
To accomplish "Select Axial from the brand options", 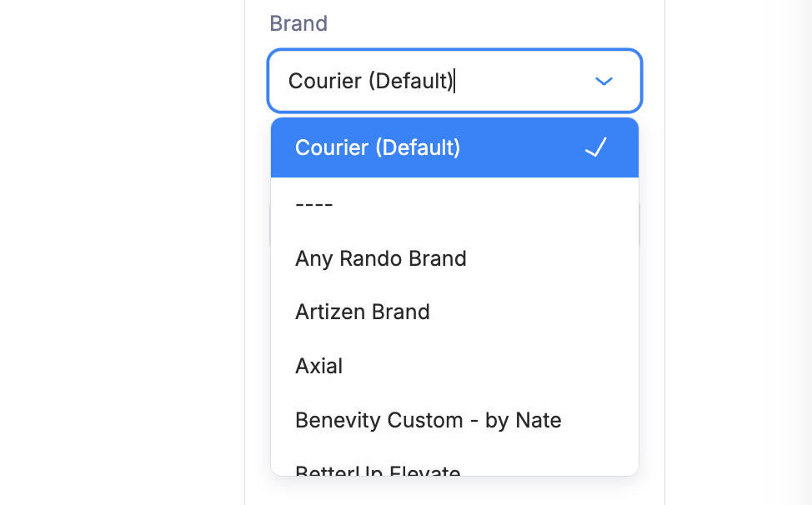I will (318, 365).
